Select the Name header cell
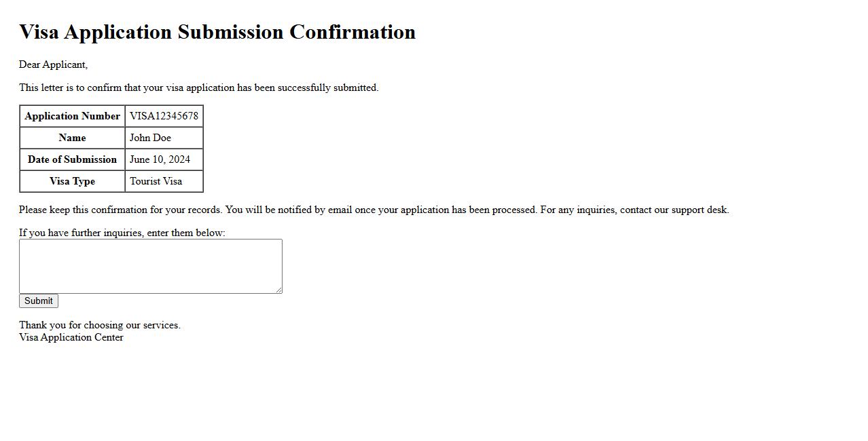 tap(72, 138)
